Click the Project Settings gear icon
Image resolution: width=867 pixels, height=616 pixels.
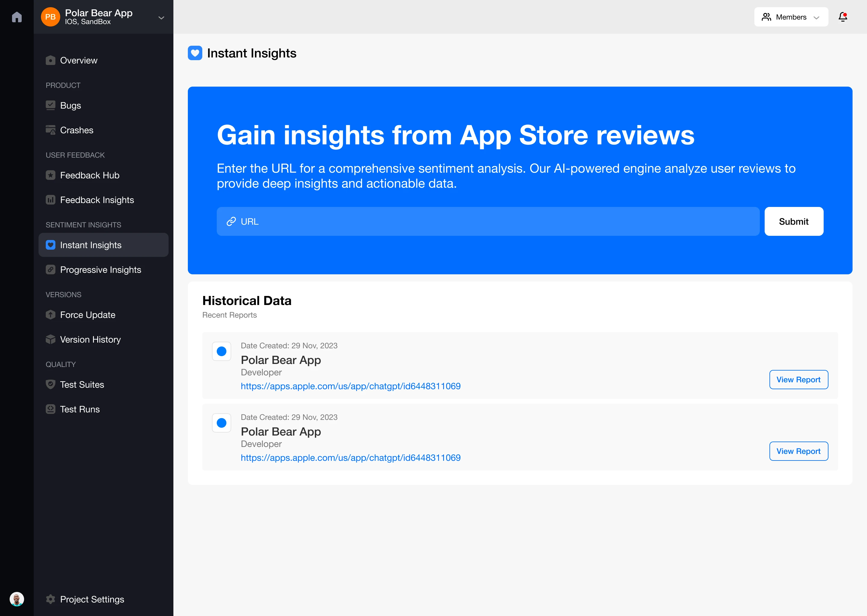51,599
